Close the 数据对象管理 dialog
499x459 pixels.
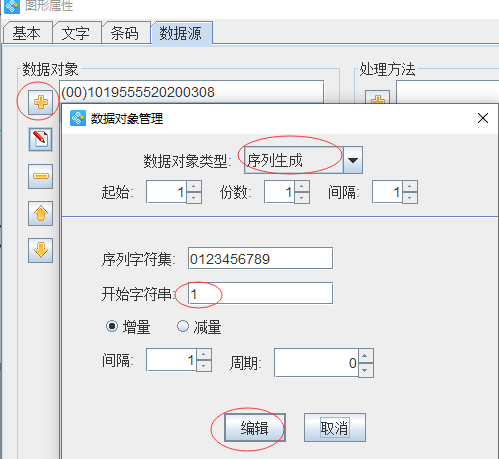tap(483, 118)
